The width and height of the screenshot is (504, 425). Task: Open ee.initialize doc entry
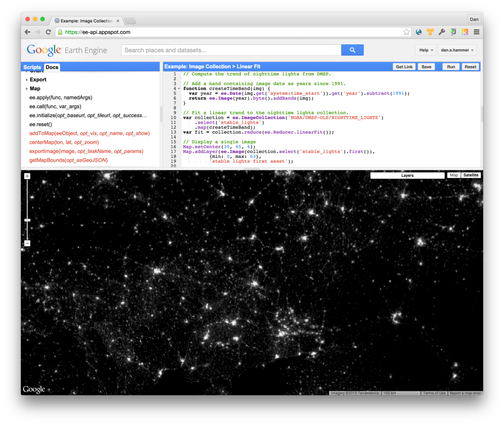click(88, 116)
